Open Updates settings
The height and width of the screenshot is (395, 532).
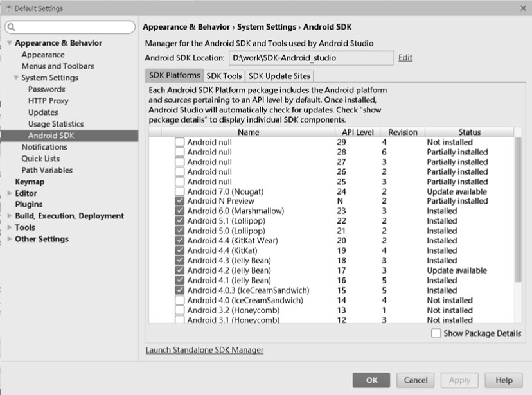43,112
